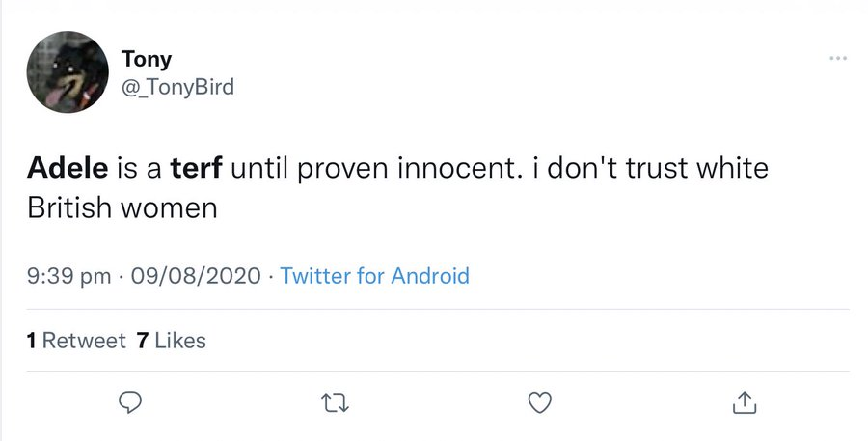Screen dimensions: 868x441
Task: Click the bold word terf
Action: 197,167
